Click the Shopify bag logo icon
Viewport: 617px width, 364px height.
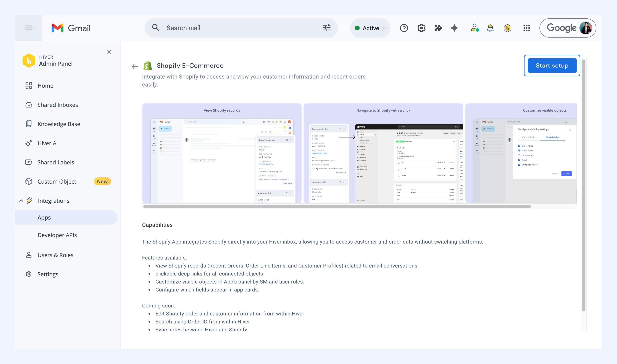click(x=147, y=66)
